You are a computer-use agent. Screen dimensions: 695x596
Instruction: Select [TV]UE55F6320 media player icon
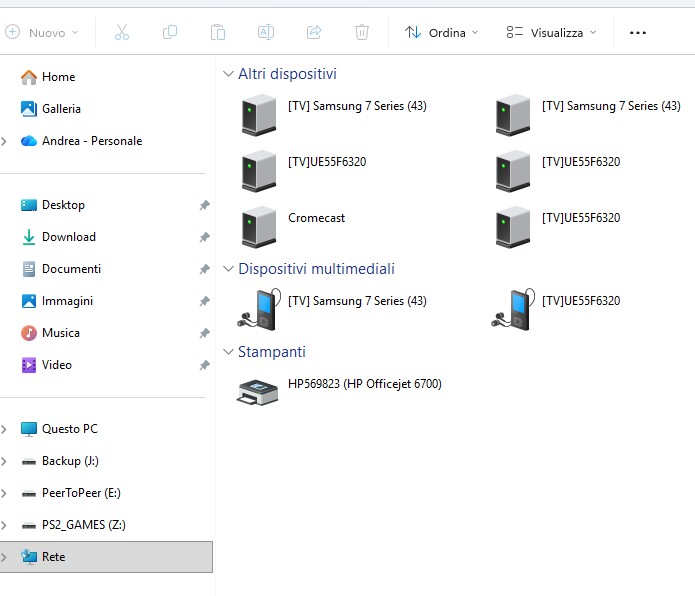[513, 309]
